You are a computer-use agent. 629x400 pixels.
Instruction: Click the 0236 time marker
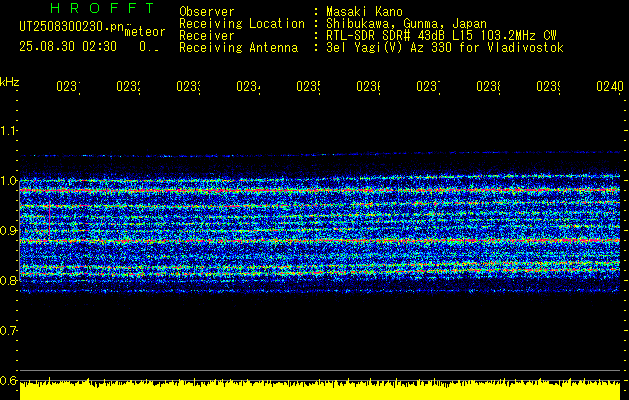point(368,86)
